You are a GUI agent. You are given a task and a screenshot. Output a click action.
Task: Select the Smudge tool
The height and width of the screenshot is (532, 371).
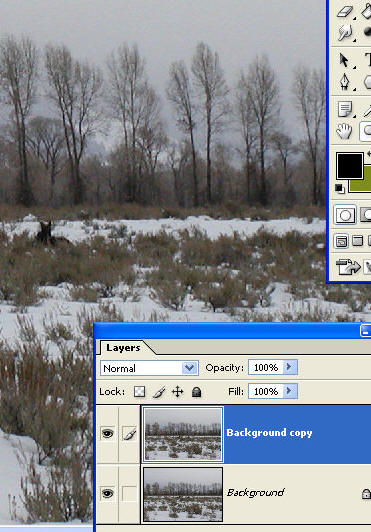(x=345, y=33)
